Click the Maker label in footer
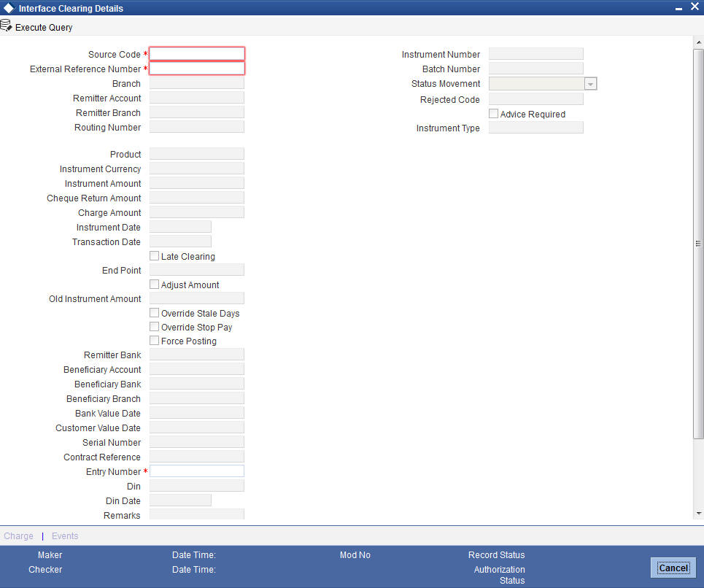704x588 pixels. (50, 554)
